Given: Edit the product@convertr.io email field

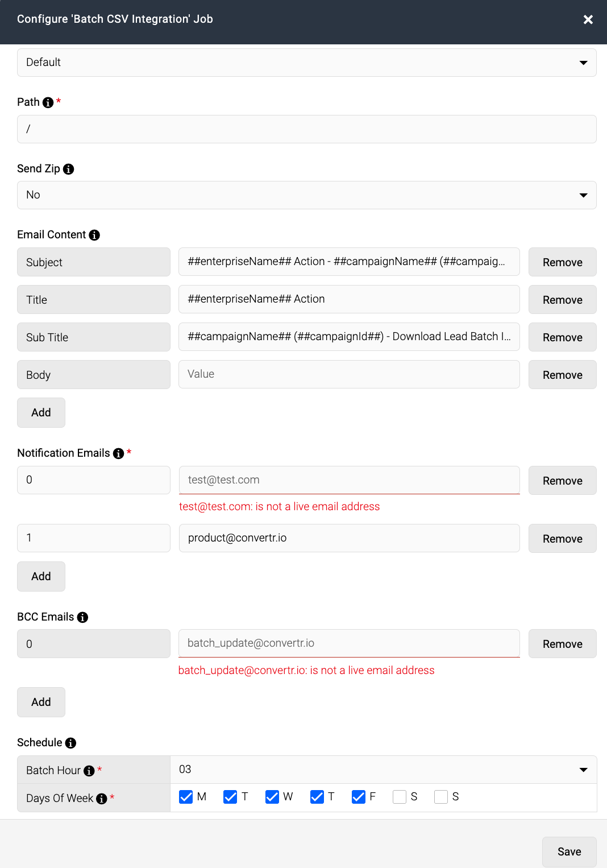Looking at the screenshot, I should tap(350, 538).
